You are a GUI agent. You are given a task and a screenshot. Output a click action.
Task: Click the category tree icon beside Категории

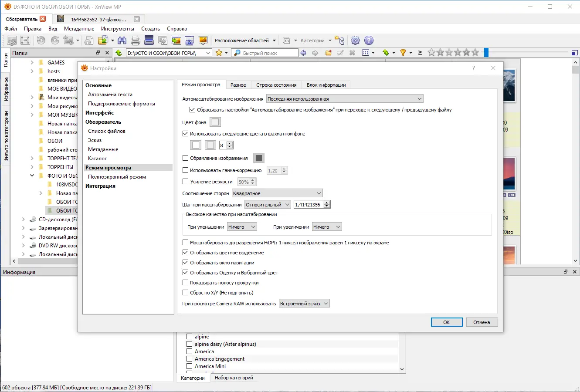tap(339, 41)
